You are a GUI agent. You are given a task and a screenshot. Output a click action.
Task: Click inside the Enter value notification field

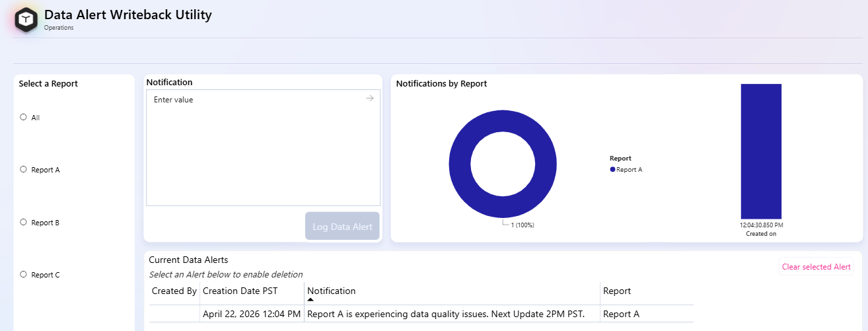[263, 147]
